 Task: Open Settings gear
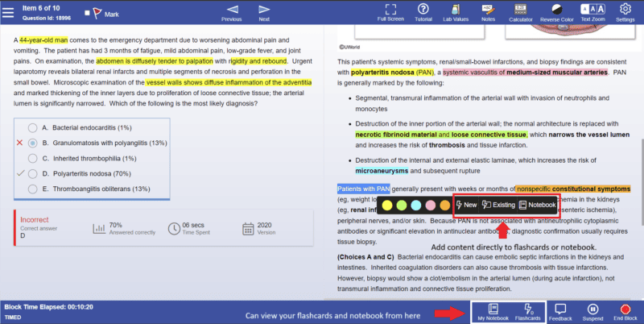625,13
